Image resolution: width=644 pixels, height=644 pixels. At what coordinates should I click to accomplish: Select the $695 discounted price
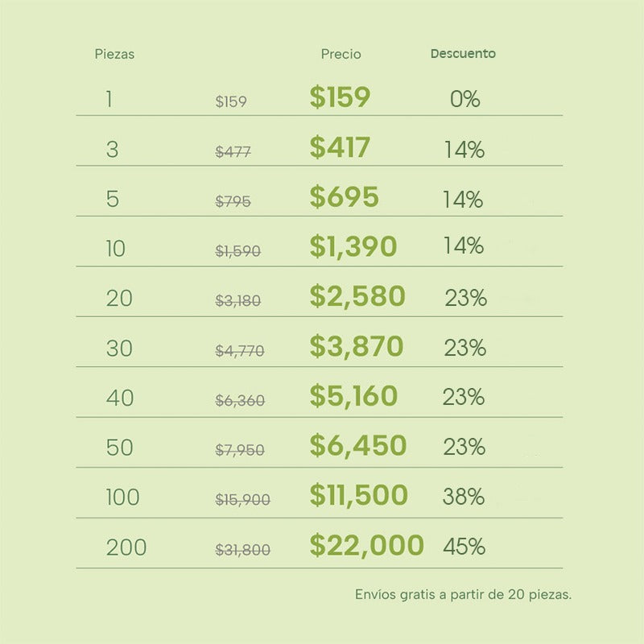coord(344,197)
